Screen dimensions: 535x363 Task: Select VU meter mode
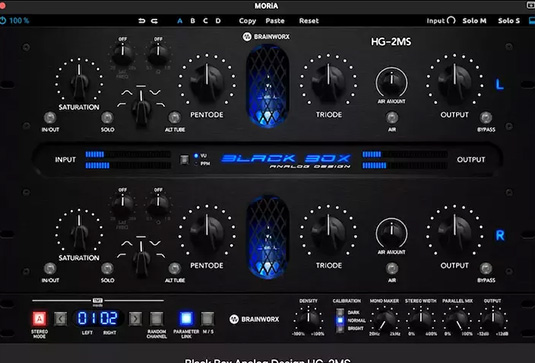pos(200,156)
